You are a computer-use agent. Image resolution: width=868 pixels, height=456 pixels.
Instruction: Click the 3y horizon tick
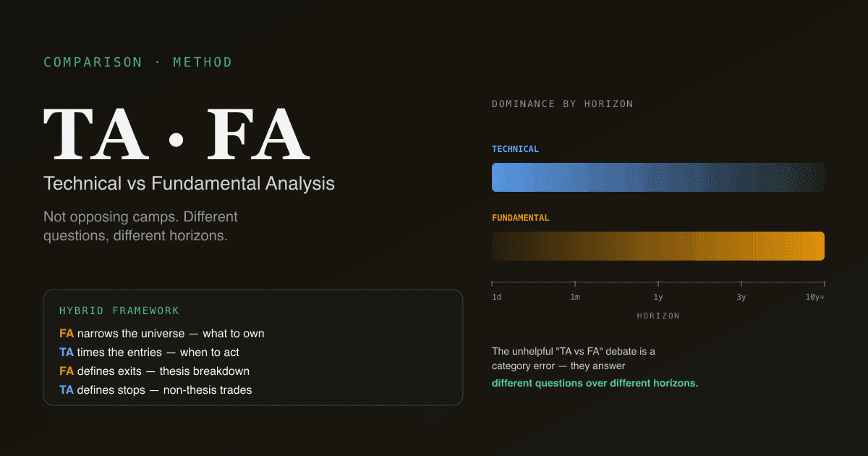click(x=741, y=297)
